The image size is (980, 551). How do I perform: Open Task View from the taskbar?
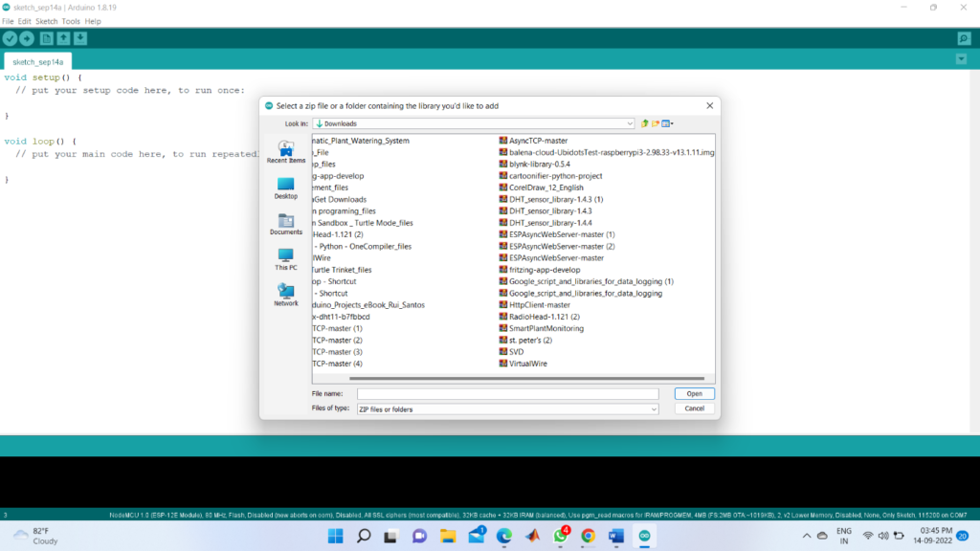pyautogui.click(x=391, y=536)
